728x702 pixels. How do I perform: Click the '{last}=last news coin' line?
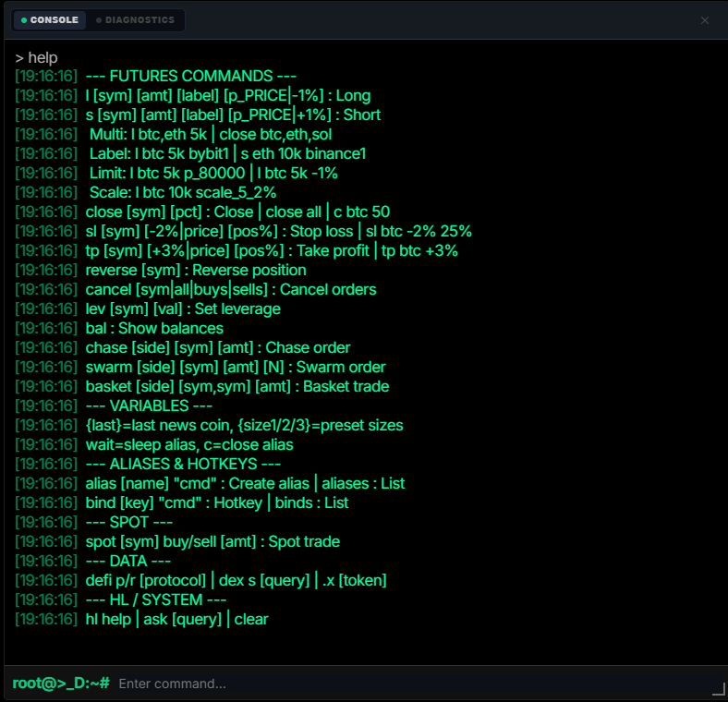coord(209,425)
